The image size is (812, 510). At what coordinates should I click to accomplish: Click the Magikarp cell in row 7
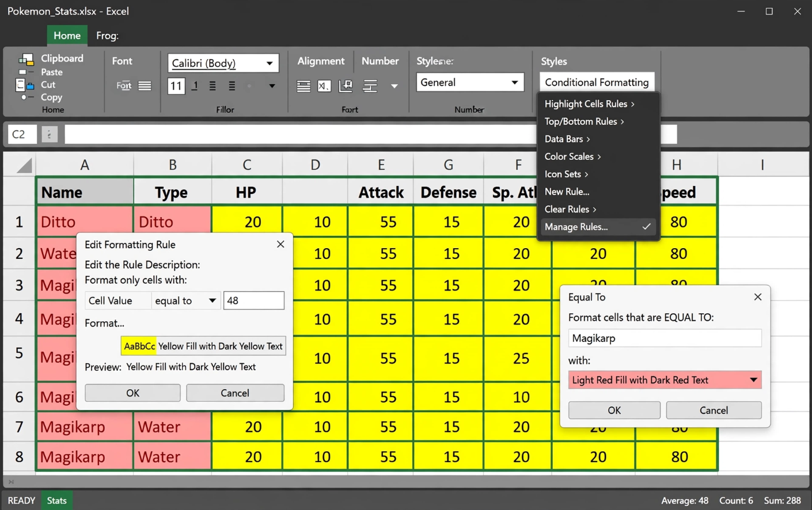85,427
